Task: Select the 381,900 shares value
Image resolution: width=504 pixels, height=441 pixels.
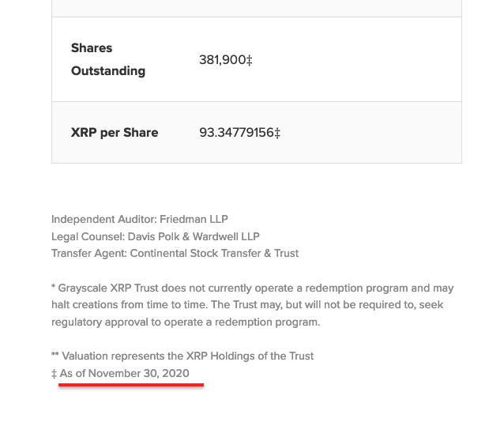Action: [x=222, y=59]
